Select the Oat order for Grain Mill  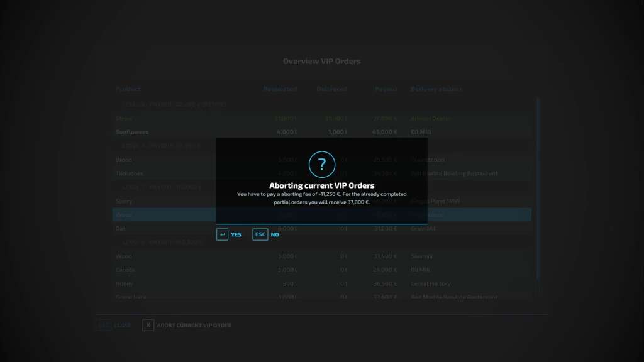click(x=321, y=229)
